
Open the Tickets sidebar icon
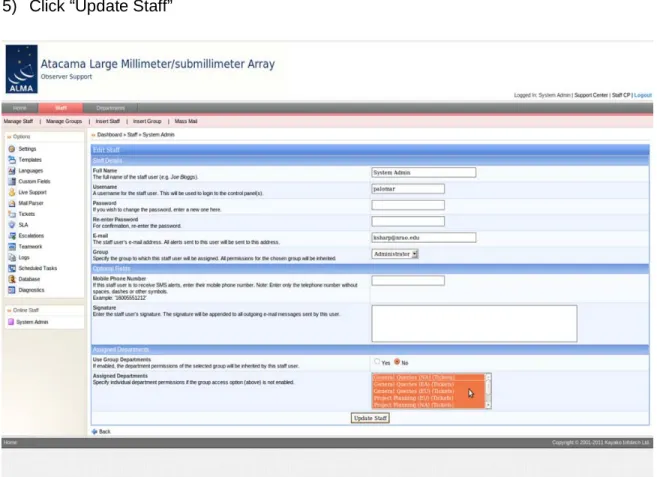pyautogui.click(x=12, y=214)
